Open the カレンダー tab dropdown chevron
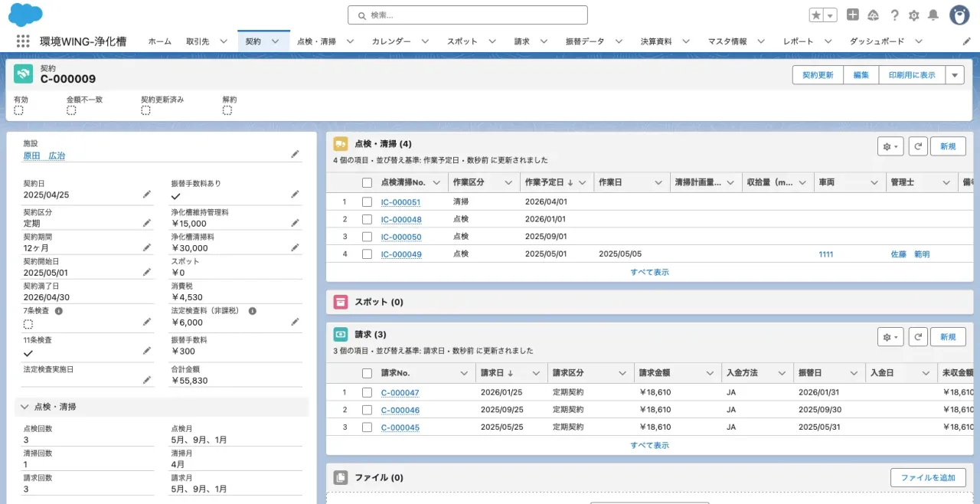Screen dimensions: 980x504 point(425,41)
